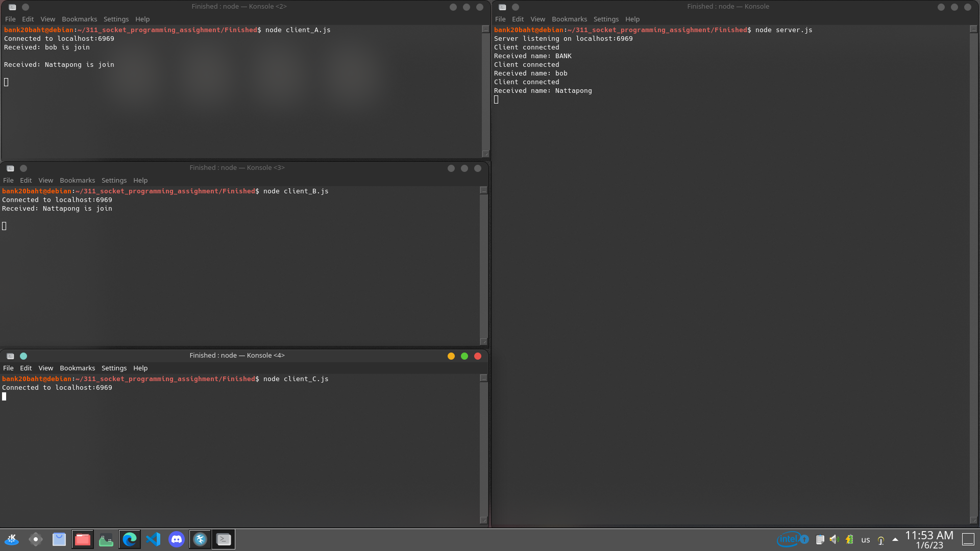Open the Dolphin file manager icon
980x551 pixels.
[83, 539]
